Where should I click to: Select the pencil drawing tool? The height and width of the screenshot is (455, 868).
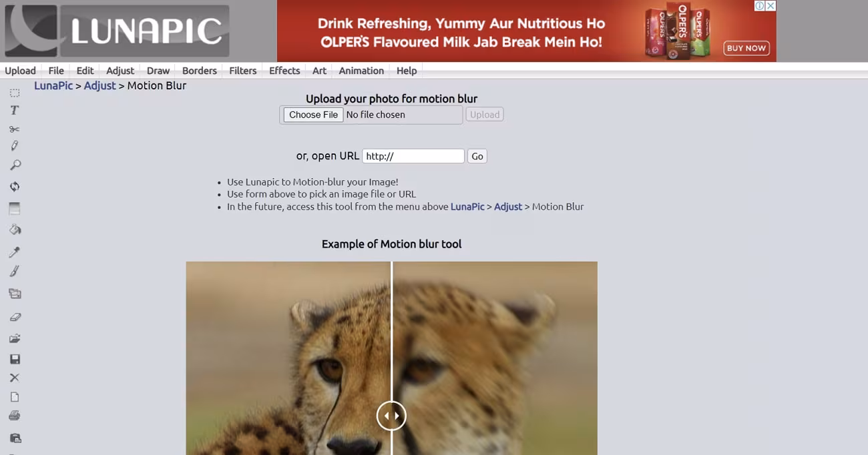click(15, 146)
